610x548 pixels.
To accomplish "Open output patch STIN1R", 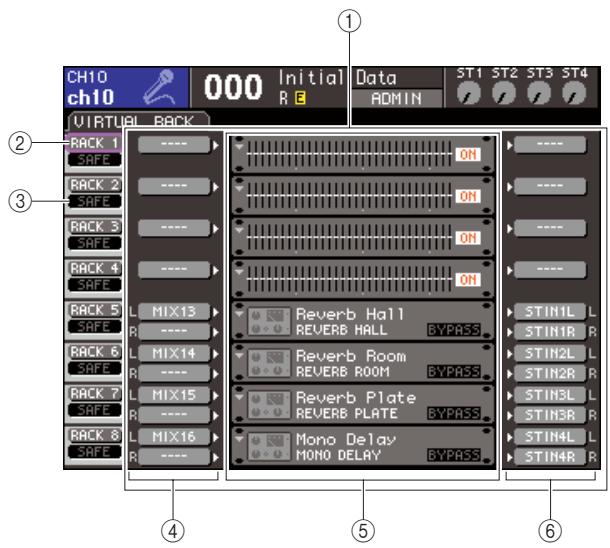I will point(550,331).
